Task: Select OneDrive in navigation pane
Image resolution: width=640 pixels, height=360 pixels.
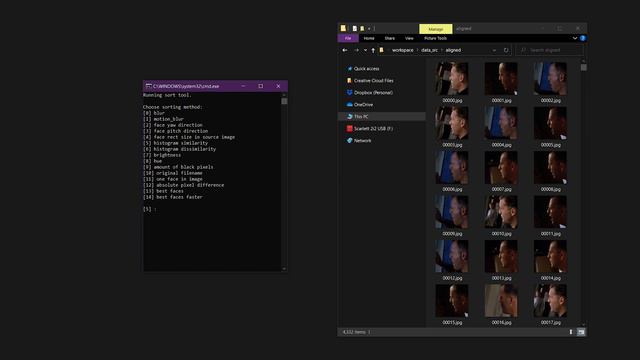Action: [363, 104]
